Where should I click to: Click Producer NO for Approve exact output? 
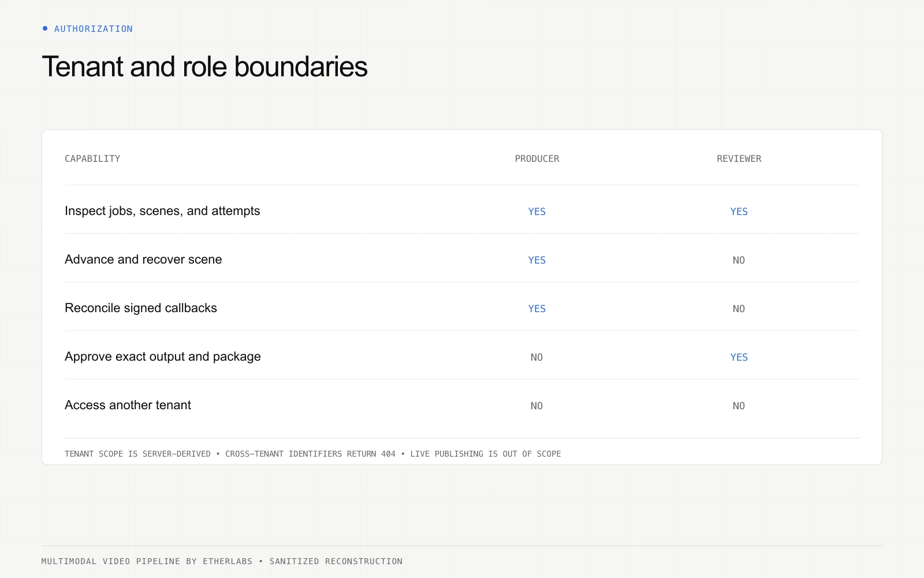click(x=537, y=357)
